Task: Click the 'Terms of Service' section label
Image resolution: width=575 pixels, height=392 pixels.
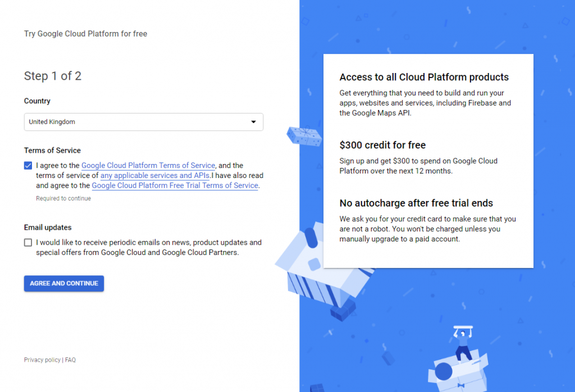Action: [52, 151]
